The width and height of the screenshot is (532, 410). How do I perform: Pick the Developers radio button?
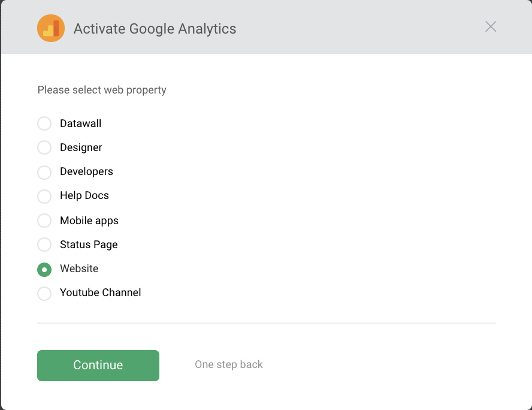pyautogui.click(x=44, y=172)
